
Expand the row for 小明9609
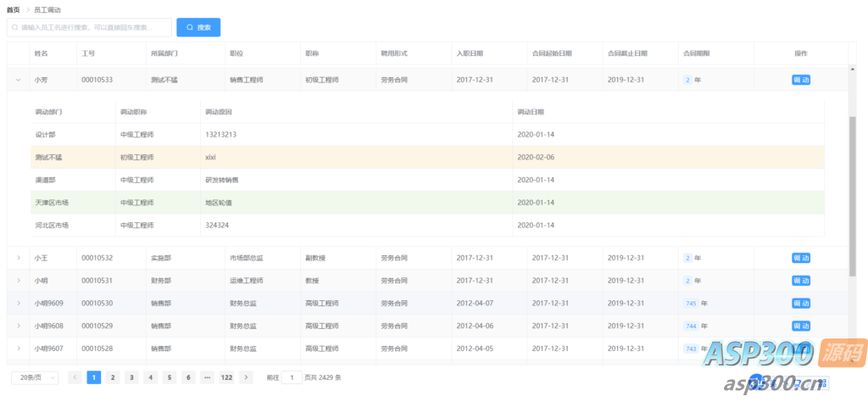(18, 304)
